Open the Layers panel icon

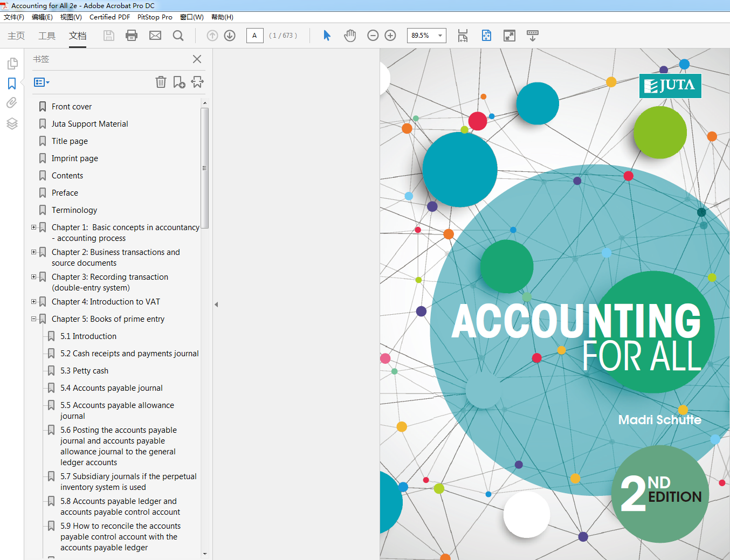(x=12, y=123)
